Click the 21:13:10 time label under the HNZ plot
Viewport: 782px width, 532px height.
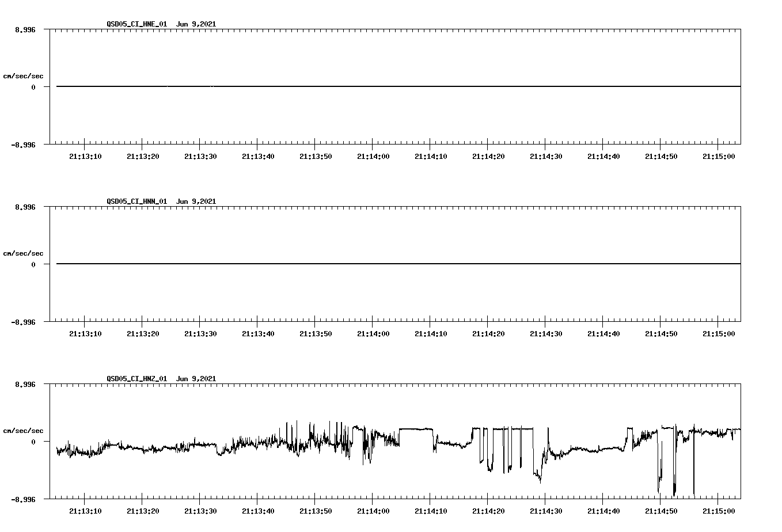click(x=85, y=511)
